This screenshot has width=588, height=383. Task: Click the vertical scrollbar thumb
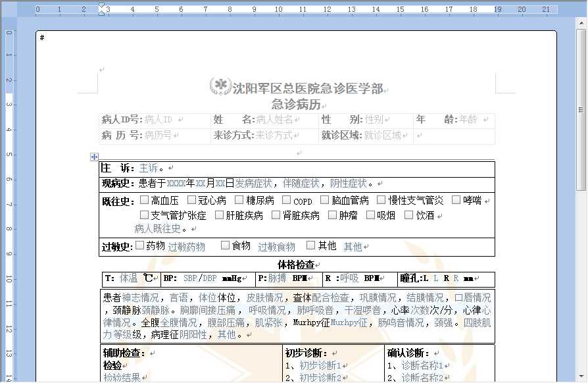pyautogui.click(x=581, y=109)
